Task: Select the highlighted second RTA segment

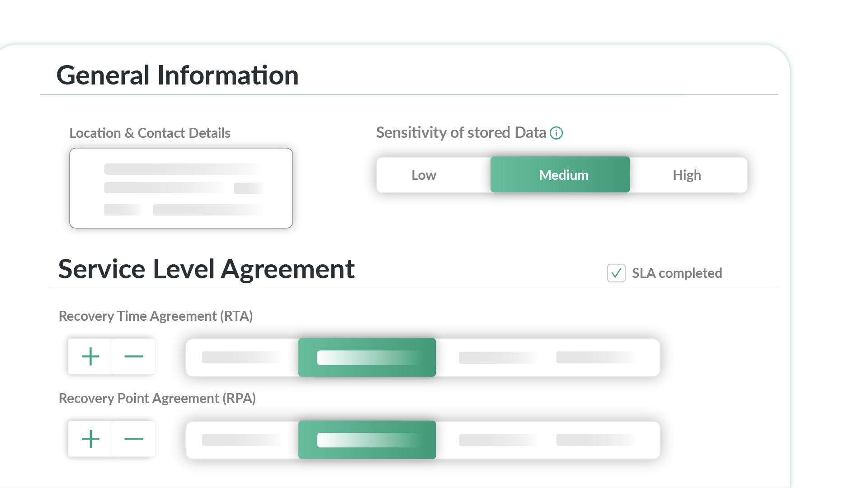Action: tap(367, 357)
